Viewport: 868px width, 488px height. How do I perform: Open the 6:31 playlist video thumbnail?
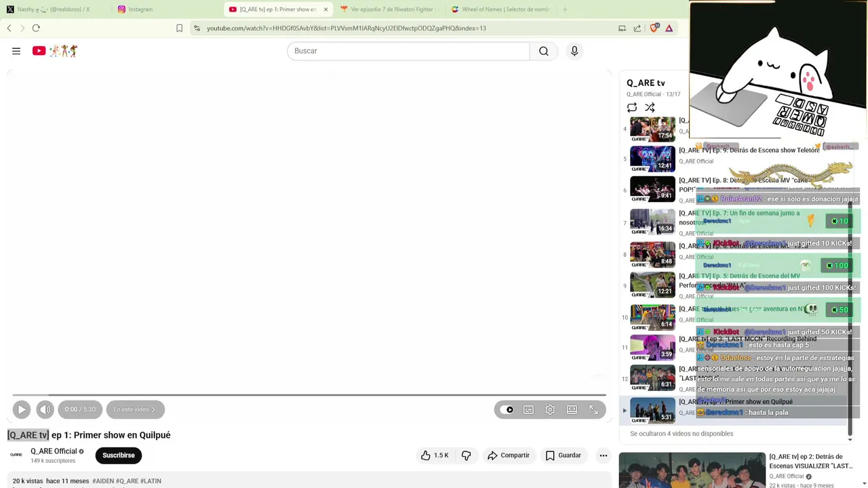(652, 378)
